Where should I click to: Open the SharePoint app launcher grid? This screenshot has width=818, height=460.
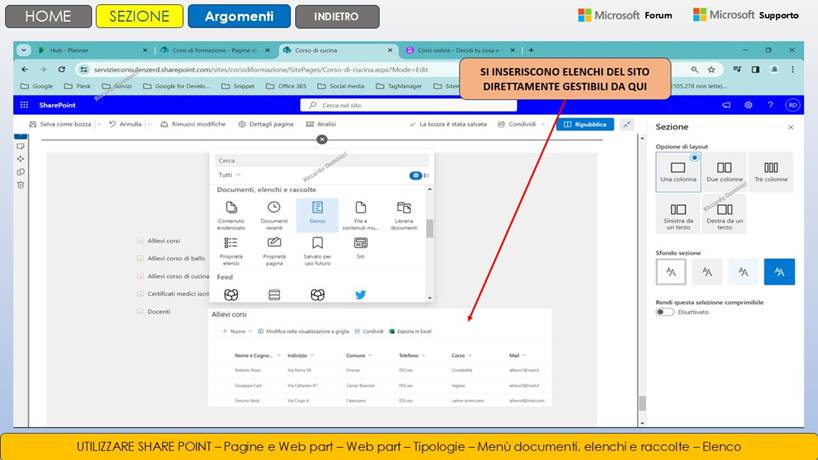24,105
